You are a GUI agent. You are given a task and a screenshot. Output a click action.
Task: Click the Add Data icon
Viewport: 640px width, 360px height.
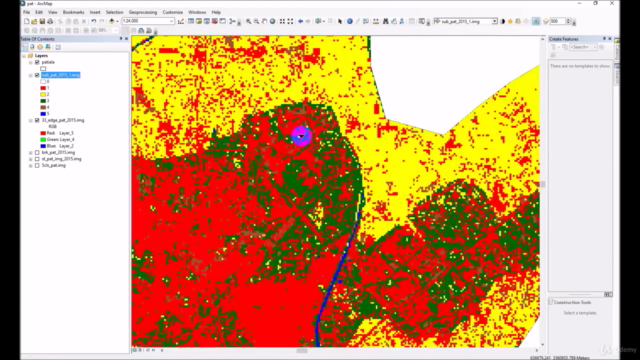click(x=111, y=21)
